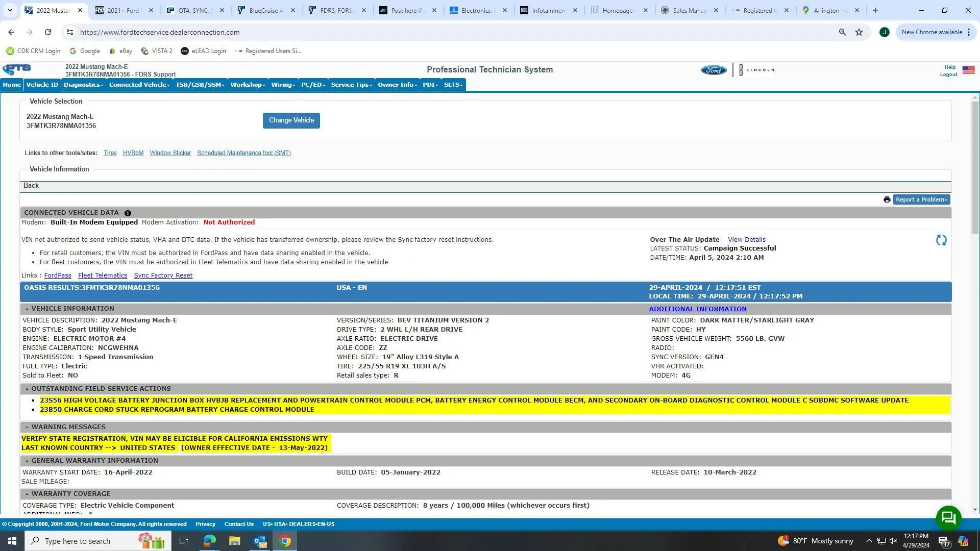Screen dimensions: 980x551
Task: Open the TSB/GSB/SSM dropdown
Action: click(x=200, y=85)
